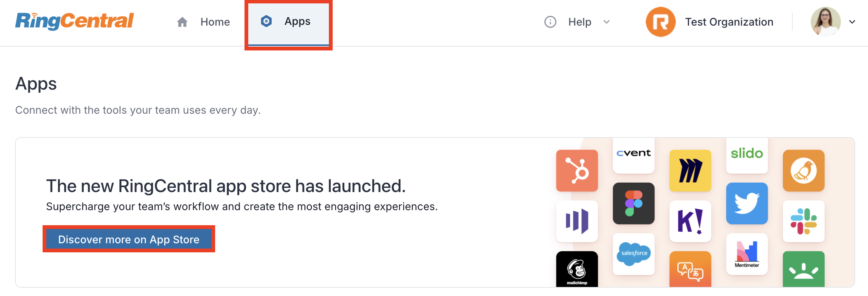This screenshot has height=296, width=868.
Task: Click the RingCentral logo
Action: [x=74, y=21]
